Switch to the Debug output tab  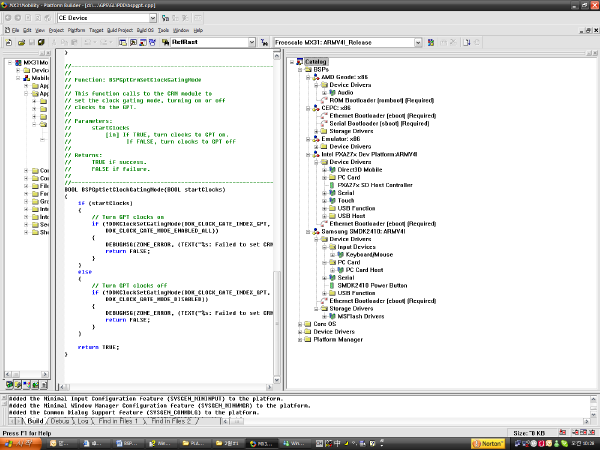[60, 421]
